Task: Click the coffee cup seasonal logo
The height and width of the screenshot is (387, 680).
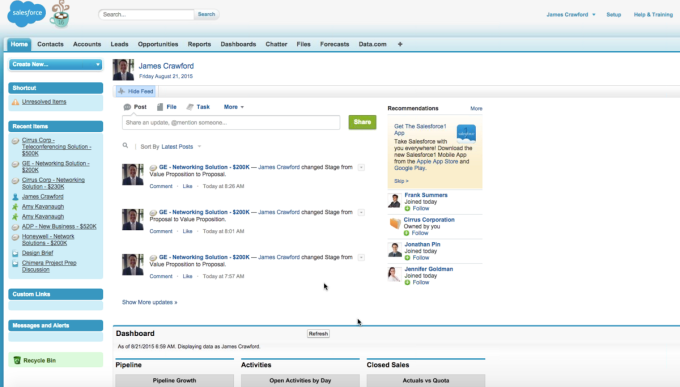Action: pyautogui.click(x=60, y=15)
